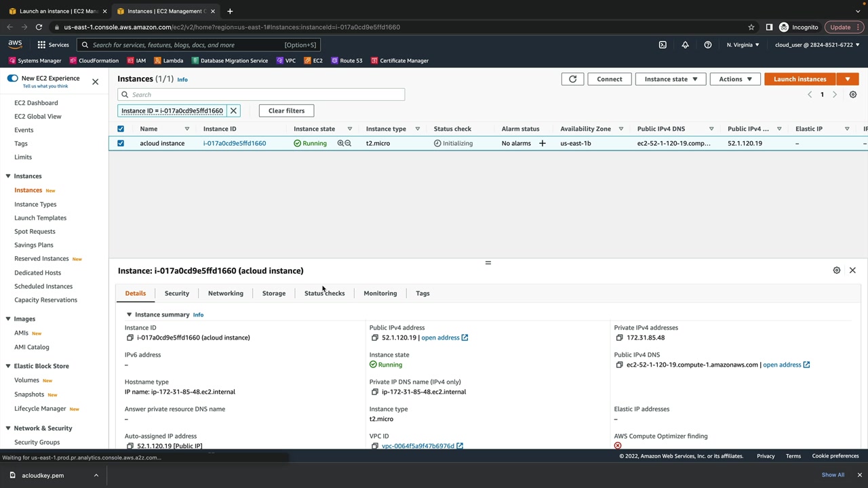Switch to the Monitoring tab
The image size is (868, 488).
tap(380, 293)
